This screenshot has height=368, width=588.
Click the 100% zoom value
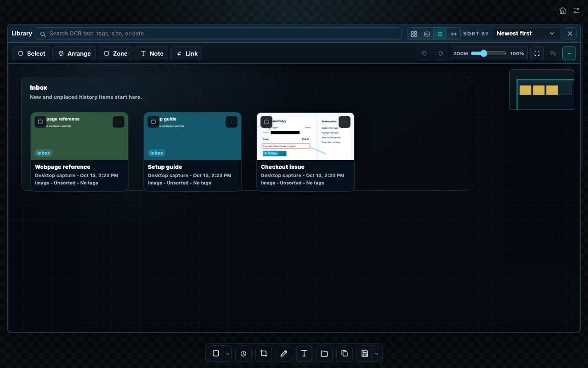517,53
